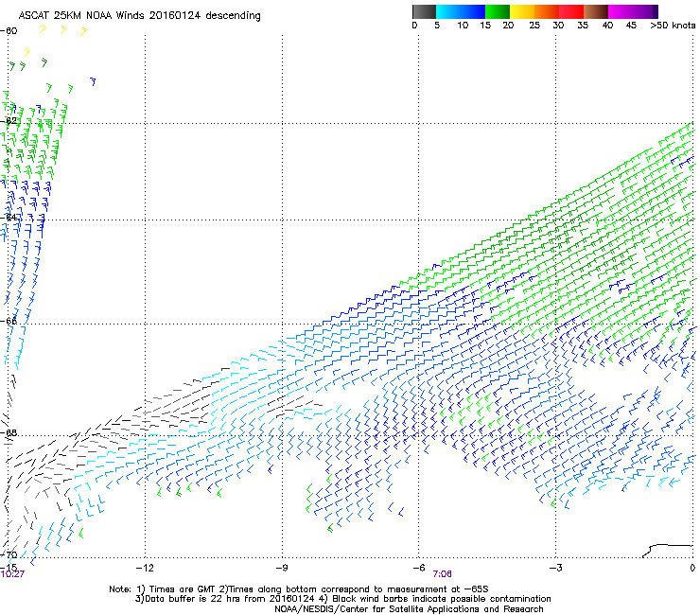Image resolution: width=700 pixels, height=615 pixels.
Task: Click the longitude label '-3'
Action: click(555, 568)
